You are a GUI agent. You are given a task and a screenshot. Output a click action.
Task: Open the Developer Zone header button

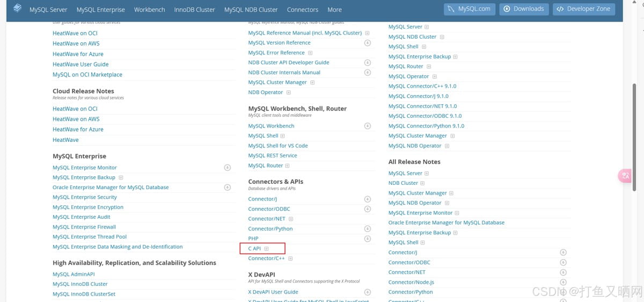584,9
